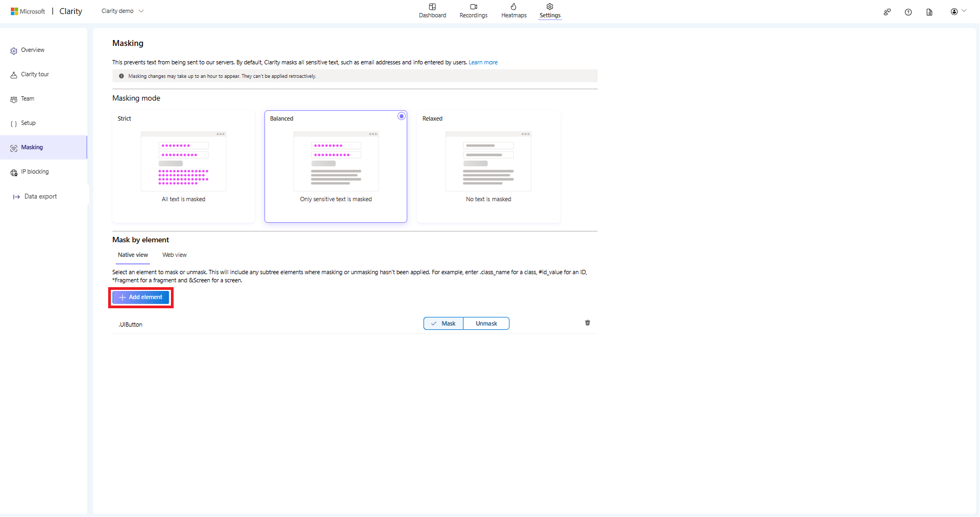Viewport: 980px width, 517px height.
Task: Click the 'No text is masked' caption
Action: tap(488, 199)
